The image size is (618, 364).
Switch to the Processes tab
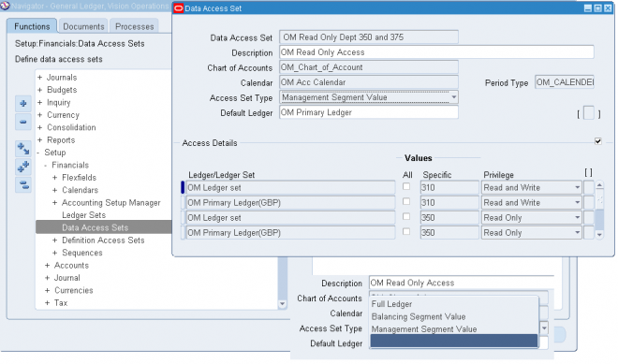coord(135,26)
